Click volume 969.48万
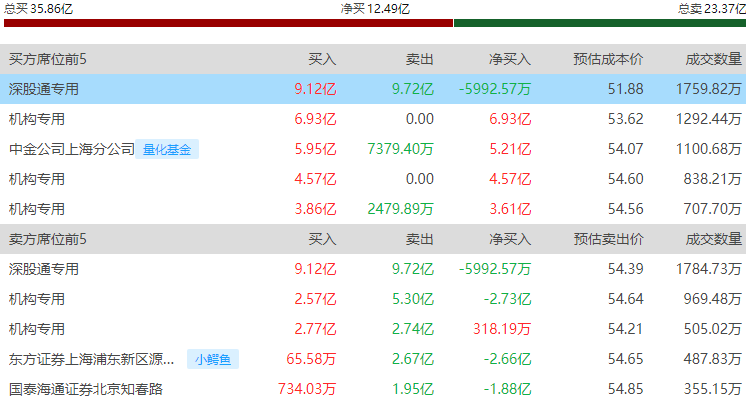 [713, 299]
